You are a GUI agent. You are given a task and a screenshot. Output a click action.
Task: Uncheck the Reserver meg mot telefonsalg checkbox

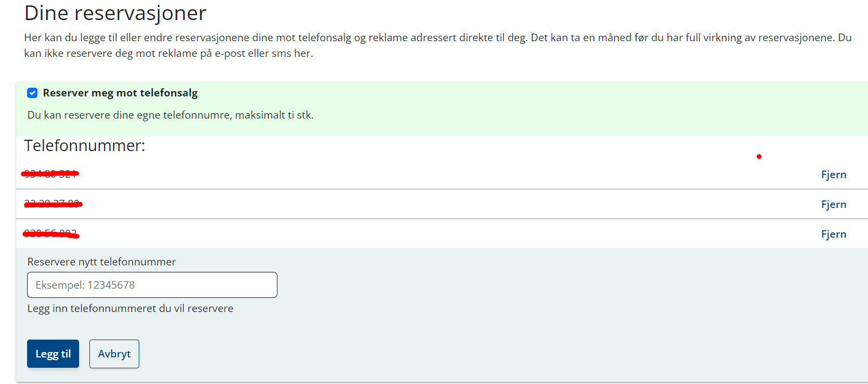(x=33, y=93)
